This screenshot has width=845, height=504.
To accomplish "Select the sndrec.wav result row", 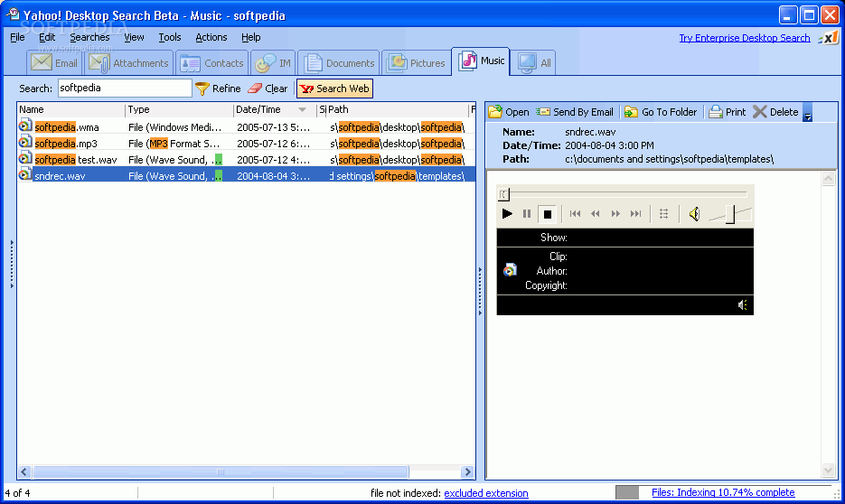I will 247,175.
